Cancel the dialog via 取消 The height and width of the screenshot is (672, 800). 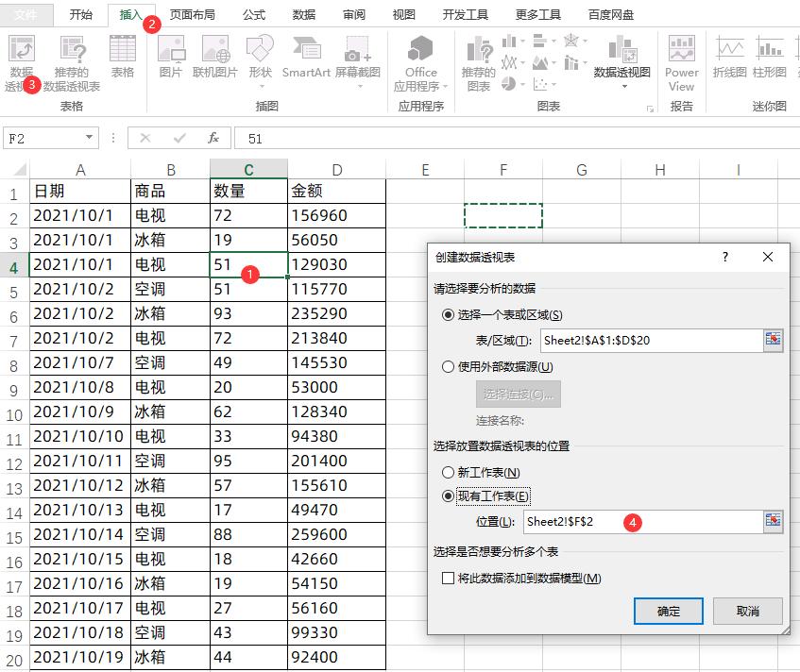point(750,611)
